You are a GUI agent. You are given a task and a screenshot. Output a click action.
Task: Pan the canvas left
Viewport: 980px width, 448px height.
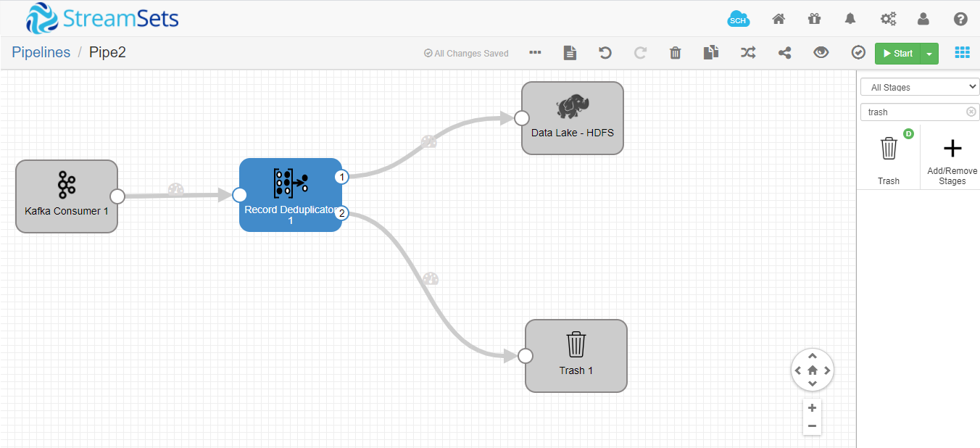point(798,370)
